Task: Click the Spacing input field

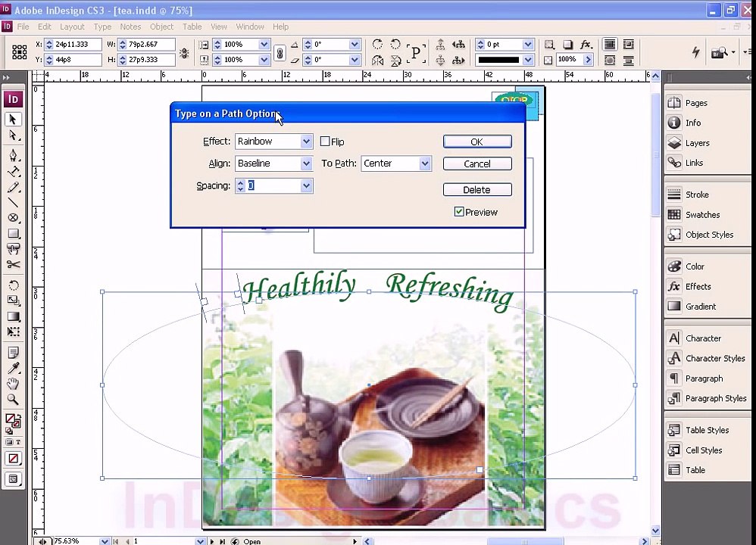Action: point(273,185)
